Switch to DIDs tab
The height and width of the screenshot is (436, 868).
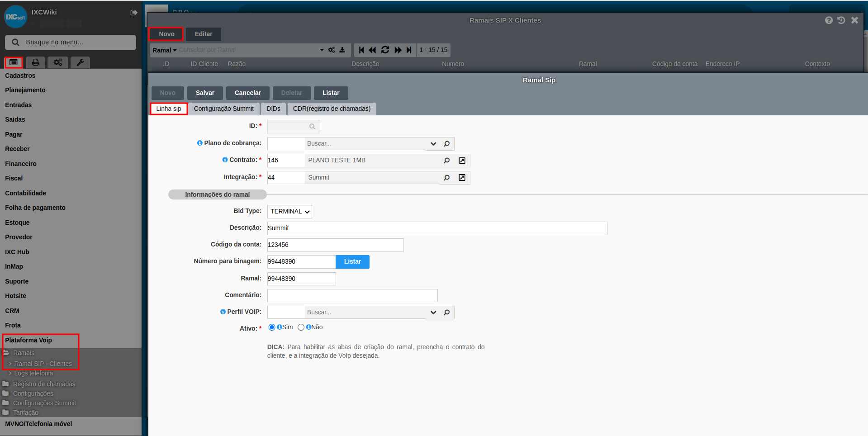pos(273,109)
